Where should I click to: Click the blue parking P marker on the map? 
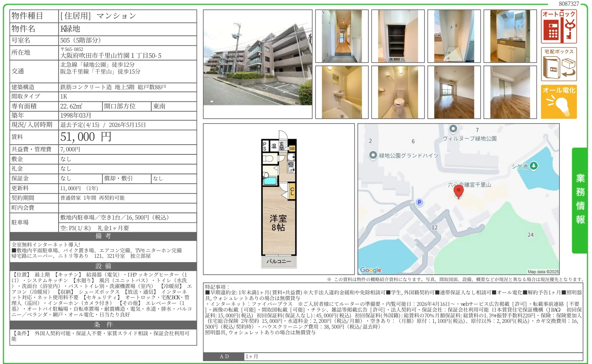click(419, 202)
